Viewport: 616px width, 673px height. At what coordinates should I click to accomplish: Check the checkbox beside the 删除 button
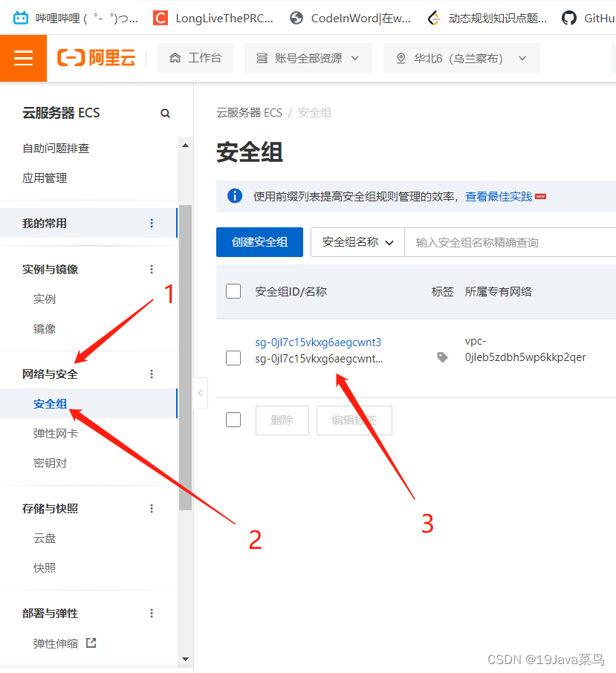point(233,420)
